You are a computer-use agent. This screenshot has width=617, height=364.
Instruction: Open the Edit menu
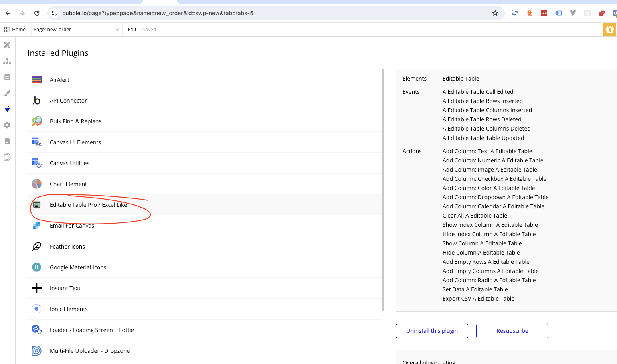click(x=132, y=30)
